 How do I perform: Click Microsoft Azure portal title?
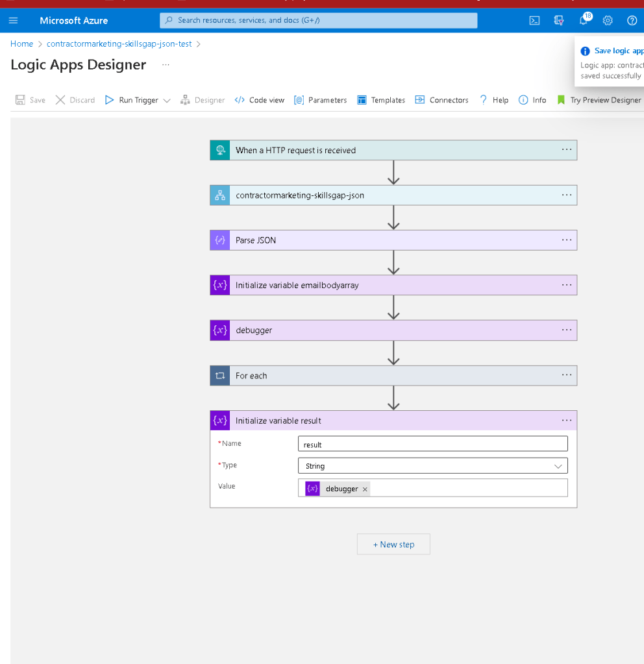[74, 20]
